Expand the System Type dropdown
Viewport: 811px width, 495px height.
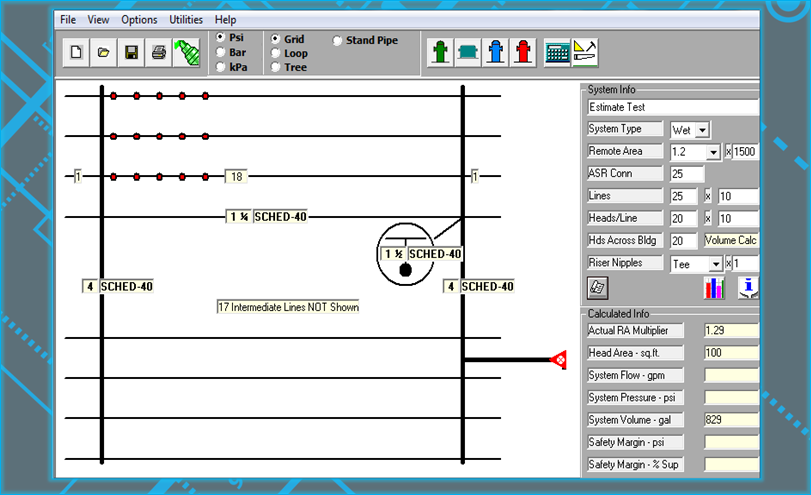pyautogui.click(x=702, y=130)
